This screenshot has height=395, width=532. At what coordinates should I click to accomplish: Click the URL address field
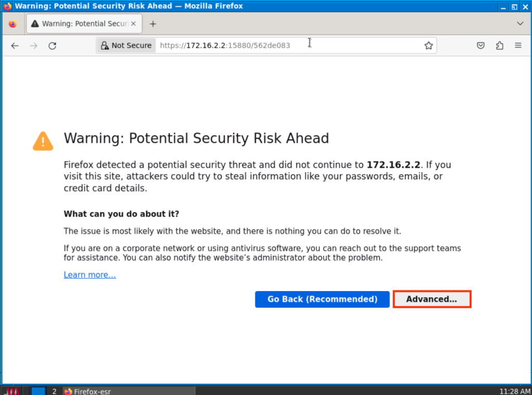(x=291, y=46)
